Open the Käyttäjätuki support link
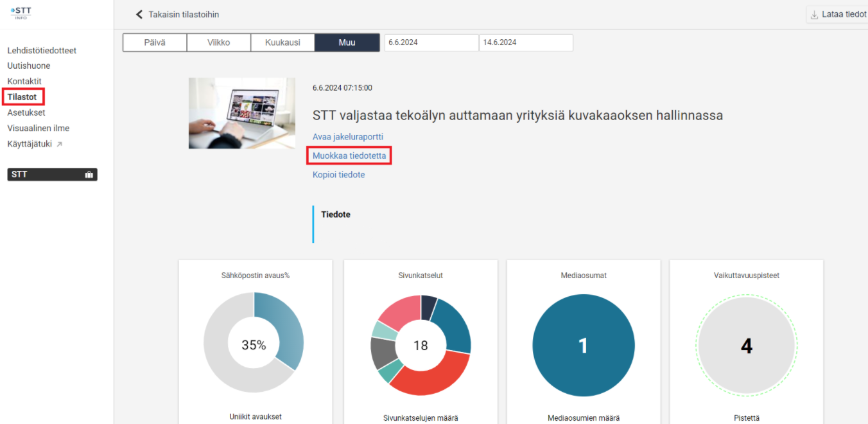 point(30,144)
